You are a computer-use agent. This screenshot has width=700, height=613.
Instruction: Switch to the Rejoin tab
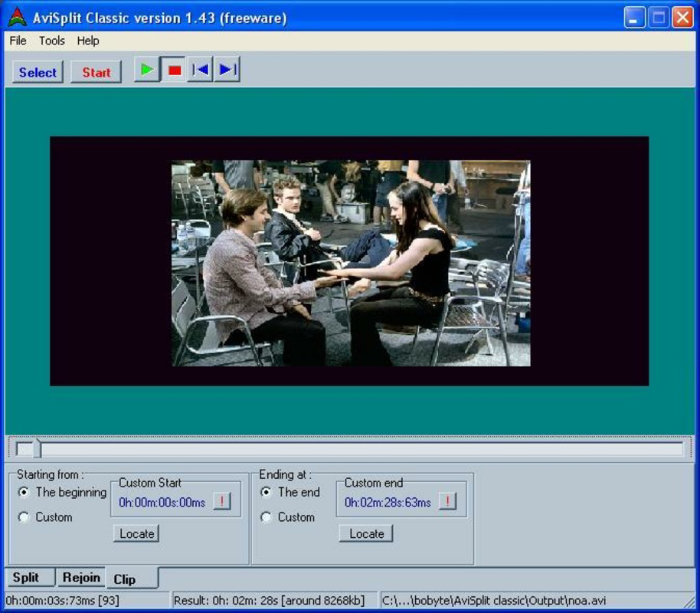pyautogui.click(x=81, y=577)
